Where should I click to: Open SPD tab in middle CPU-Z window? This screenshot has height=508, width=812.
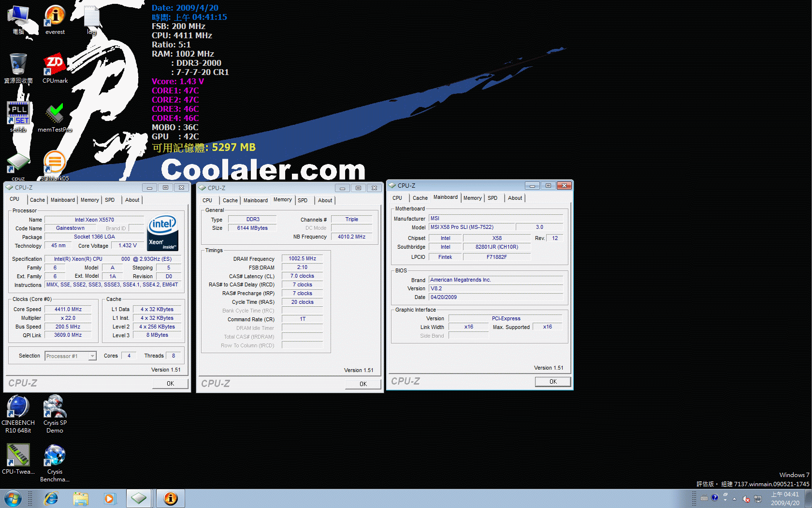pyautogui.click(x=303, y=200)
